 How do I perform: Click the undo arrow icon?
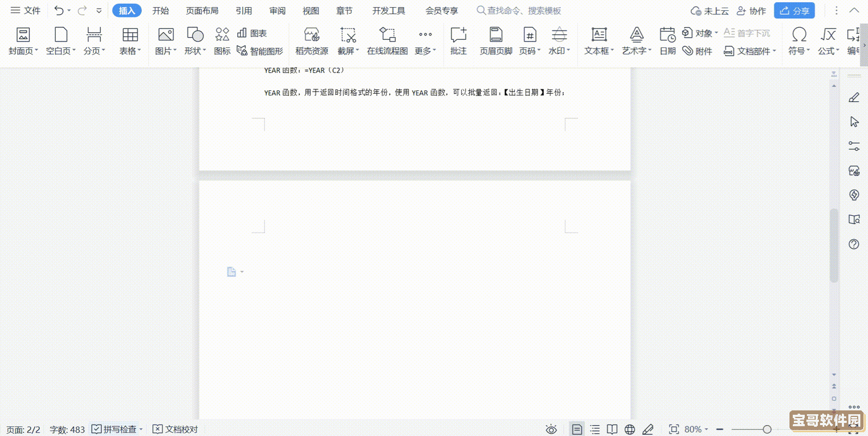point(59,10)
